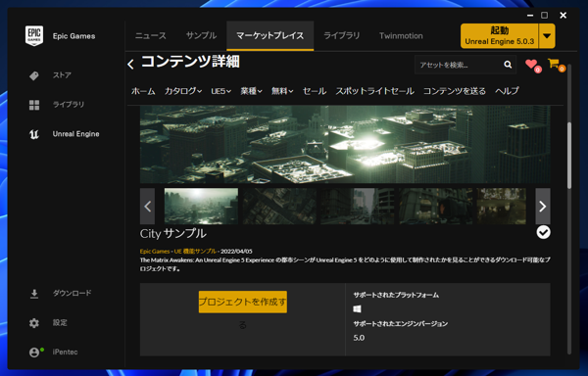588x376 pixels.
Task: Go back with the コンテンツ詳細 back arrow
Action: (x=130, y=65)
